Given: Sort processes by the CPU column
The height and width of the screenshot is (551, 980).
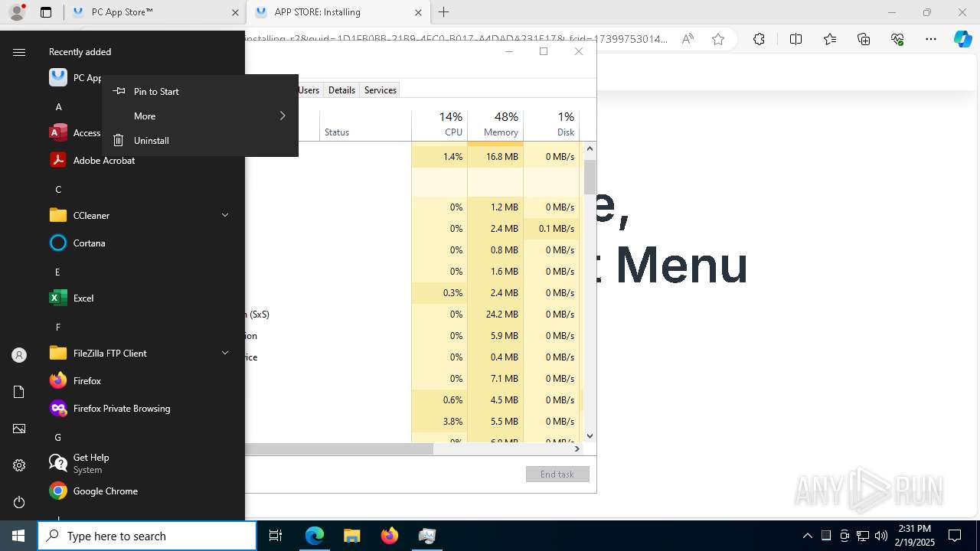Looking at the screenshot, I should click(439, 125).
